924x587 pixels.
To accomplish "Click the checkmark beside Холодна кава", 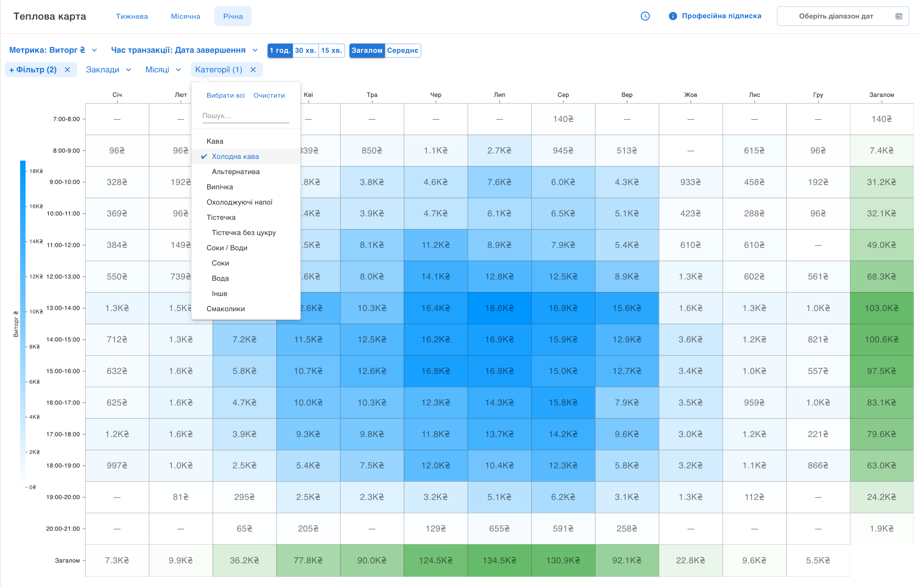I will pyautogui.click(x=204, y=156).
